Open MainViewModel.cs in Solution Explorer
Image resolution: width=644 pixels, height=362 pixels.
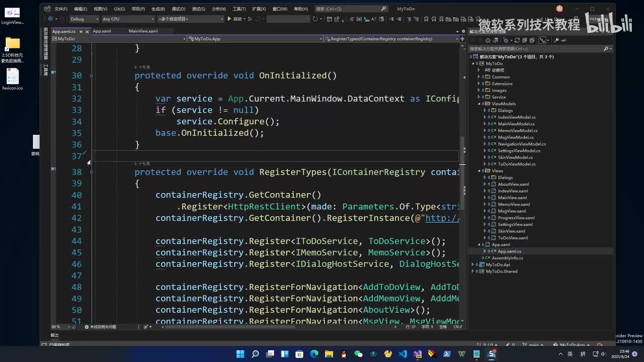pos(516,124)
